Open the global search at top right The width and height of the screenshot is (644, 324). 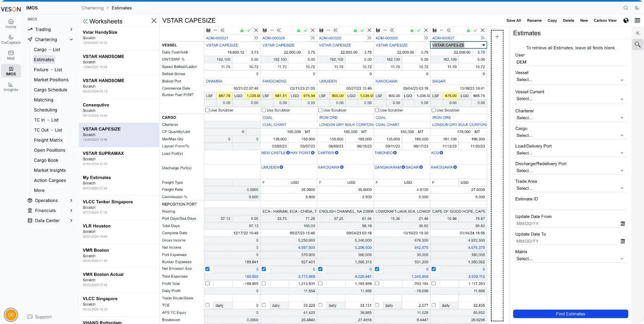[x=626, y=8]
